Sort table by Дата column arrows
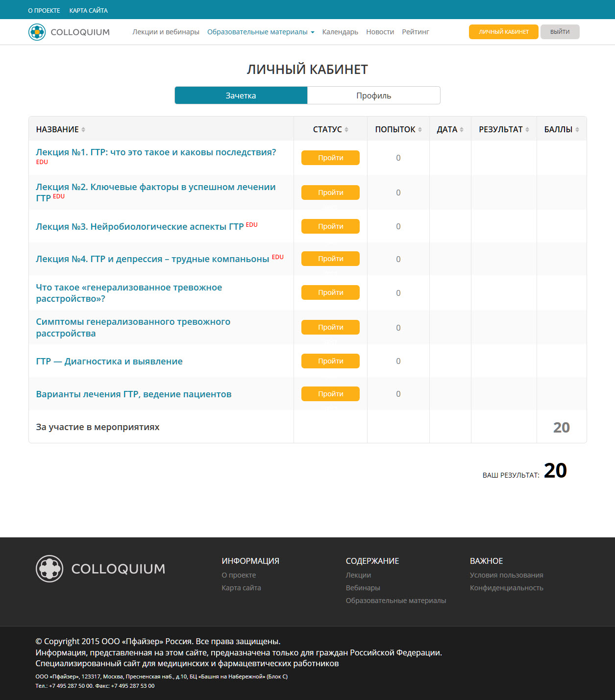Viewport: 615px width, 700px height. click(x=462, y=130)
